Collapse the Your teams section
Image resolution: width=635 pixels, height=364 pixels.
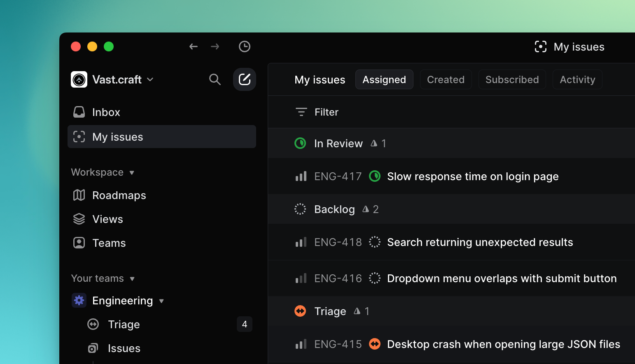click(133, 278)
